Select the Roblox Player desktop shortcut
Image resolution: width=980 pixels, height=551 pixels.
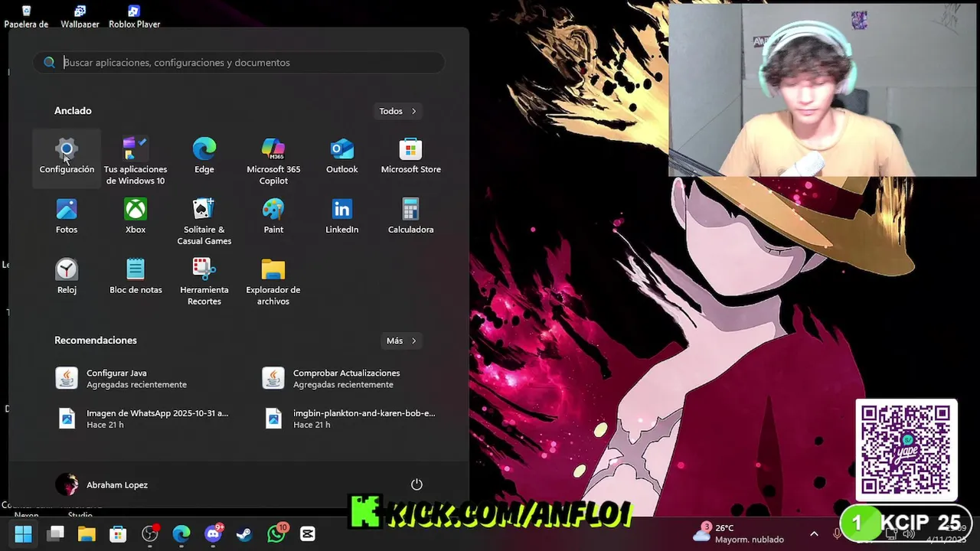click(134, 17)
